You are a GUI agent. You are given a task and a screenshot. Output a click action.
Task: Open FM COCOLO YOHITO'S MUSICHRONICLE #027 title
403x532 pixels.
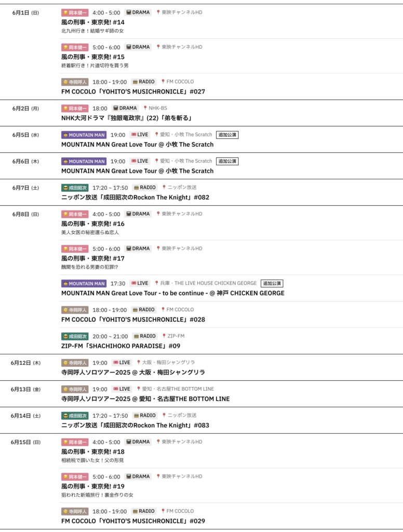tap(133, 91)
